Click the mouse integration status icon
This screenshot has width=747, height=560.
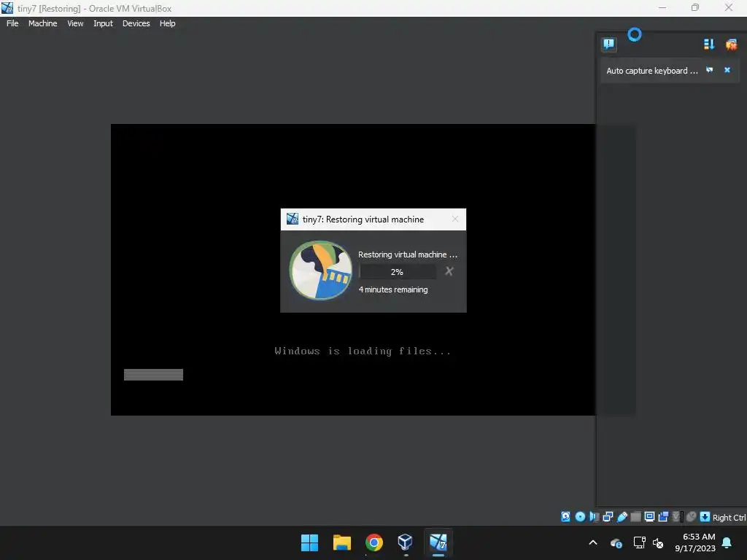[x=692, y=517]
